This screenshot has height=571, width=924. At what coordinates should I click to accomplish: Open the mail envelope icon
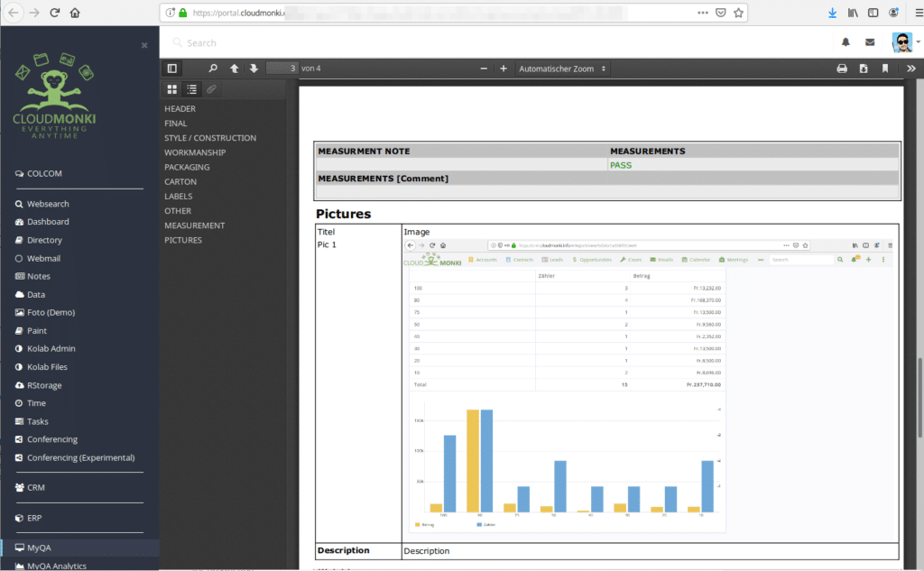pos(870,41)
